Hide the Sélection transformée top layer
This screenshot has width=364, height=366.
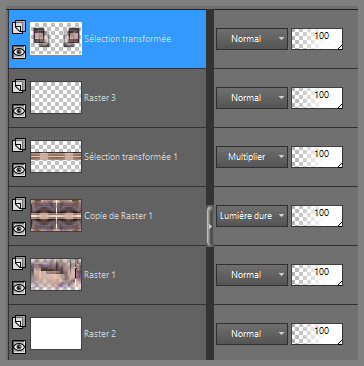19,52
